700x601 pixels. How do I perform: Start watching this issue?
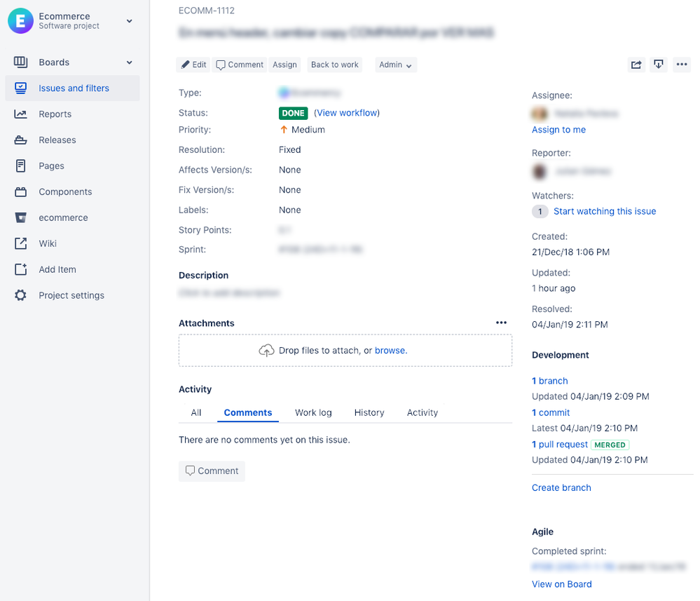[x=605, y=211]
